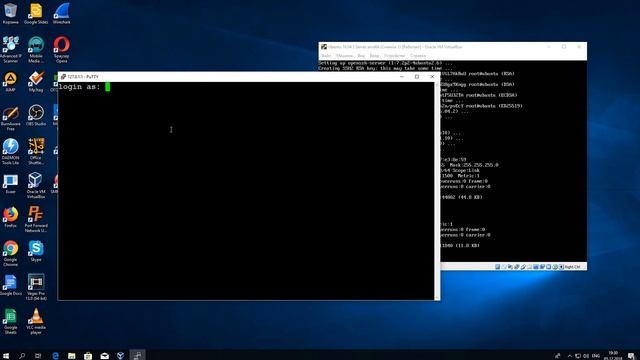Open the Input menu in VirtualBox window
Viewport: 640px width, 360px height.
click(x=374, y=56)
